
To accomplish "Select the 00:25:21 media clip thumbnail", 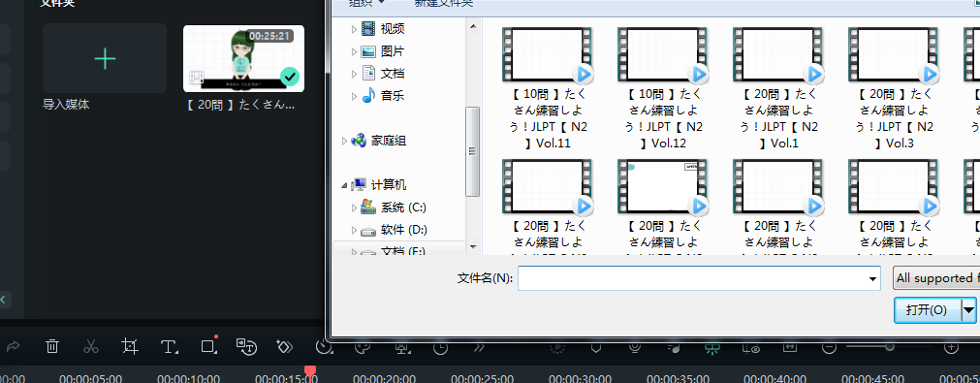I will click(243, 59).
